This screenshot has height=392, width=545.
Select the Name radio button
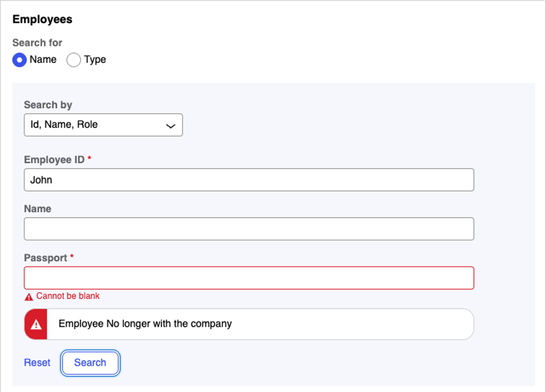20,60
